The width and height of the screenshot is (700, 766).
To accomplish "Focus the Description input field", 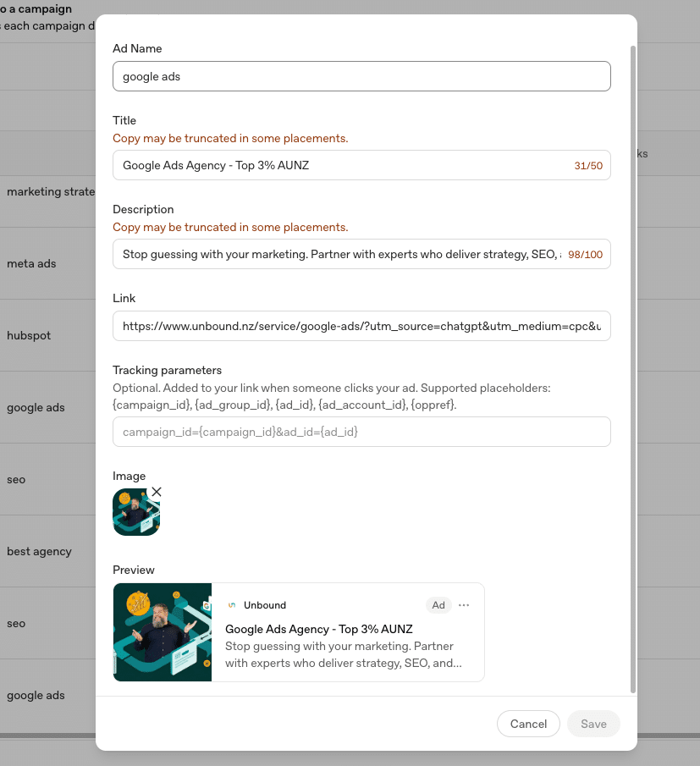I will click(x=361, y=254).
